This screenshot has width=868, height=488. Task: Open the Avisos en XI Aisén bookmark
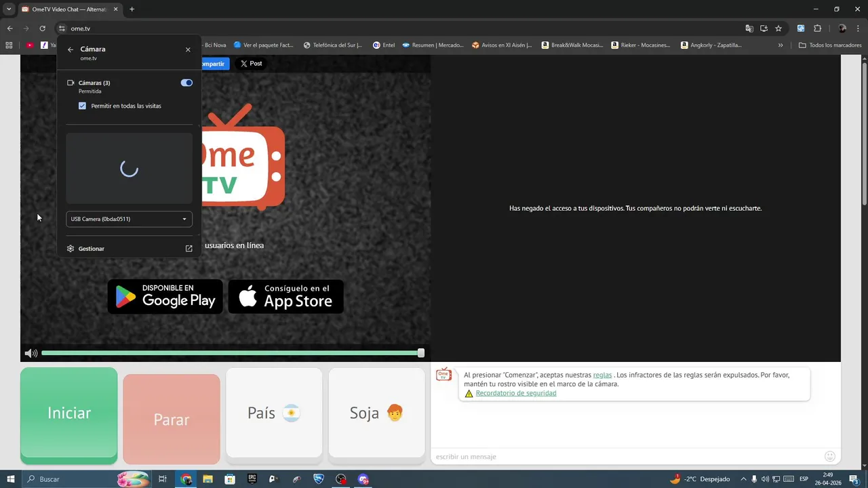[503, 45]
